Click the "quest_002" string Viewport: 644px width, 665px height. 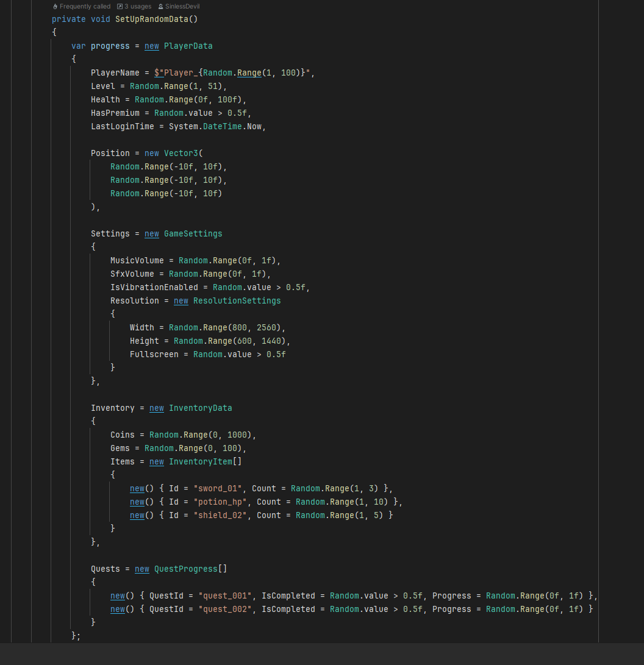coord(225,610)
